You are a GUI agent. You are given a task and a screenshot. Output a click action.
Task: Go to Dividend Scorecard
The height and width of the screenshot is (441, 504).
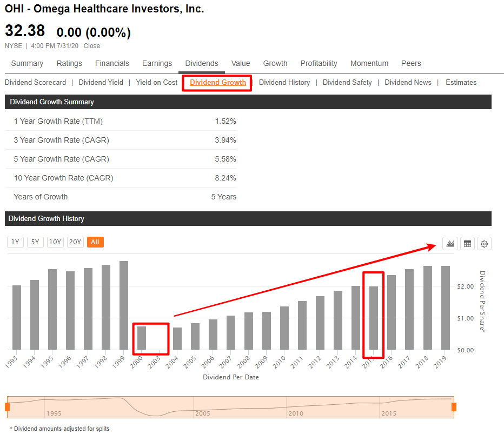point(35,83)
